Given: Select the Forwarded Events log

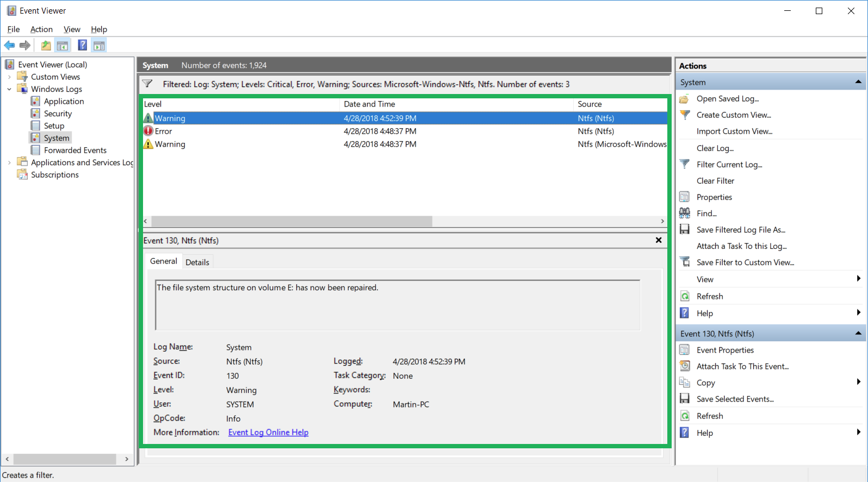Looking at the screenshot, I should tap(75, 151).
